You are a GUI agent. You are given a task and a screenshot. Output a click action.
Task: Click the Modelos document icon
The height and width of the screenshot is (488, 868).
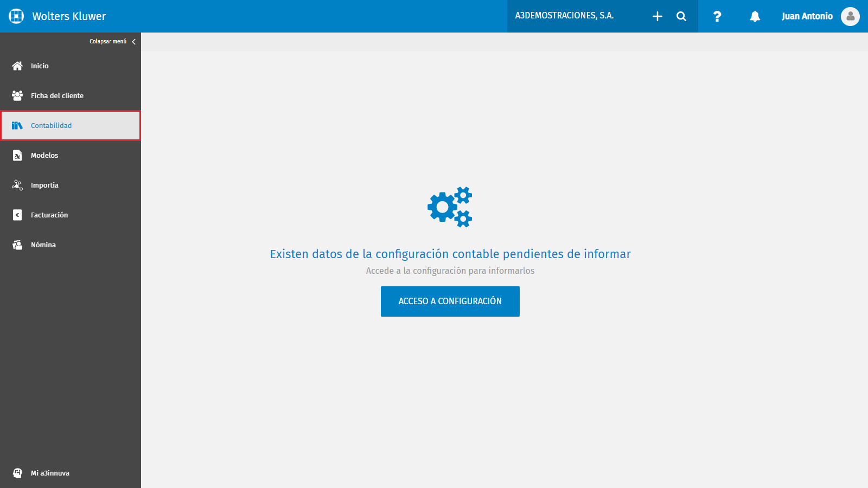17,155
